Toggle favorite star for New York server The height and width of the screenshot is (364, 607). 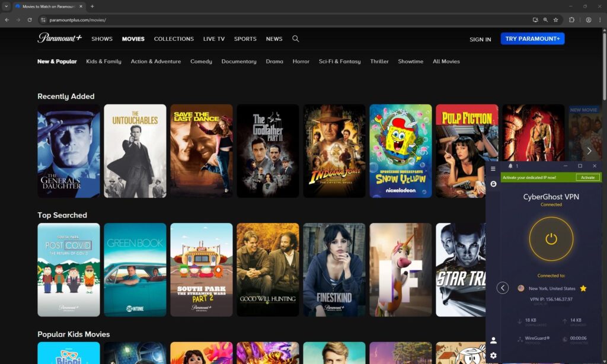(583, 288)
